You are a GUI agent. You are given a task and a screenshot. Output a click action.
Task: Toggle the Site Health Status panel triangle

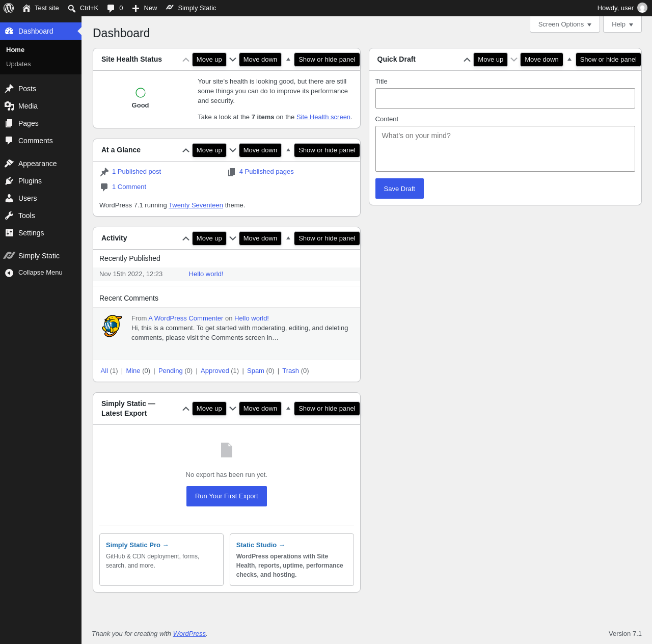(288, 60)
